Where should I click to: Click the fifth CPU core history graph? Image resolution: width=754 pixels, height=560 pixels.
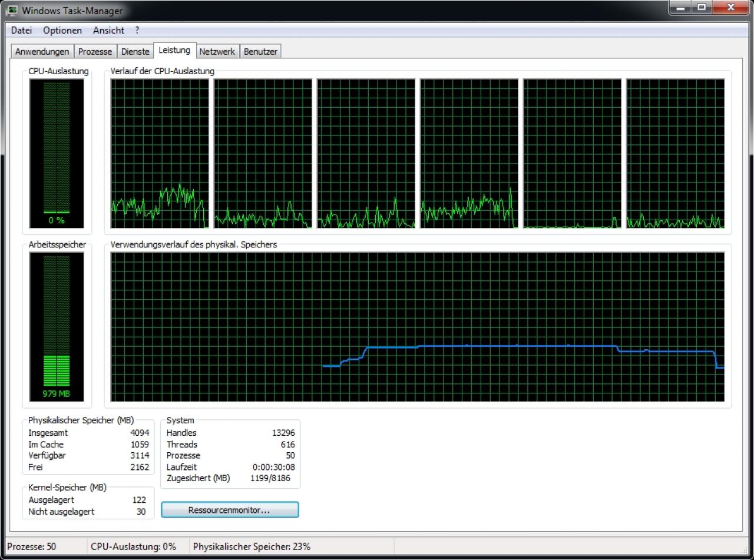point(572,153)
